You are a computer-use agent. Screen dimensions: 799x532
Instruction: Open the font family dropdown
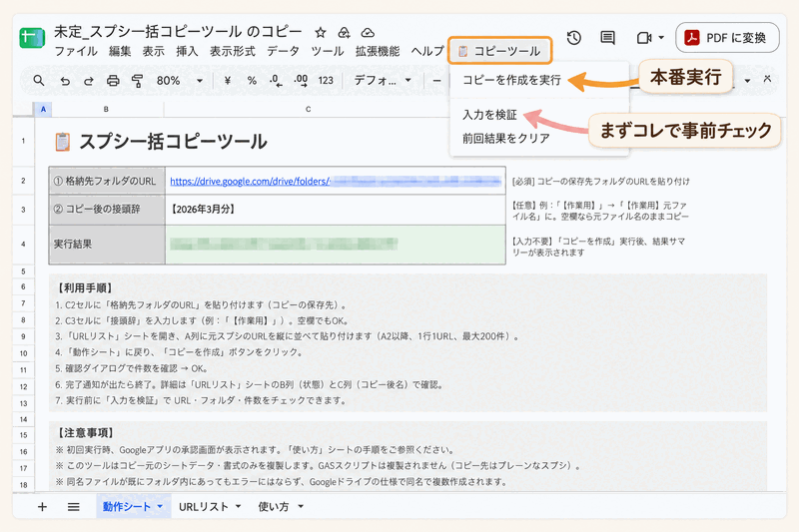(x=383, y=81)
